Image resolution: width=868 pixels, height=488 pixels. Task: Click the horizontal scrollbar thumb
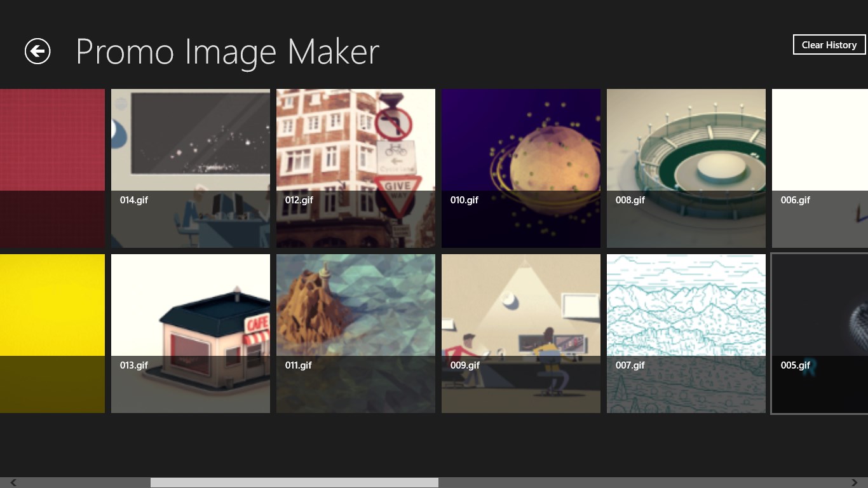pyautogui.click(x=294, y=483)
